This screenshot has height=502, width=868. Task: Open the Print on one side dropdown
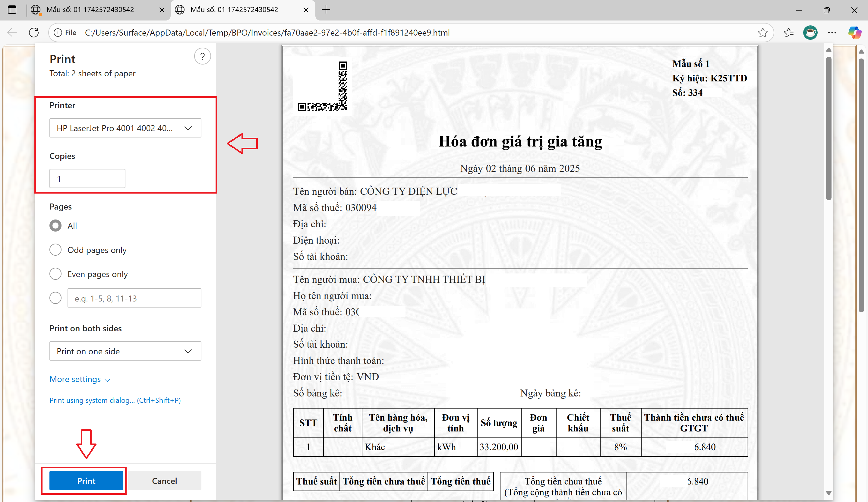click(x=125, y=351)
